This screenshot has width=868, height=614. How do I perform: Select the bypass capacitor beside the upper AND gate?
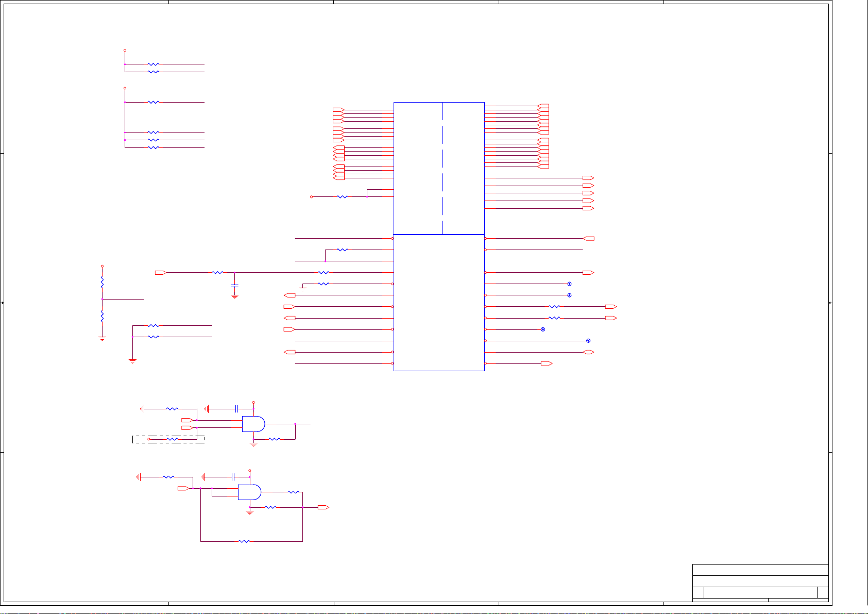[x=236, y=409]
